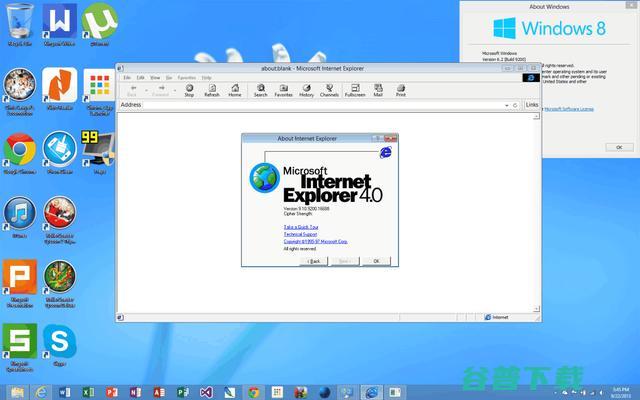The image size is (640, 400).
Task: Click the Mail toolbar icon
Action: click(379, 89)
